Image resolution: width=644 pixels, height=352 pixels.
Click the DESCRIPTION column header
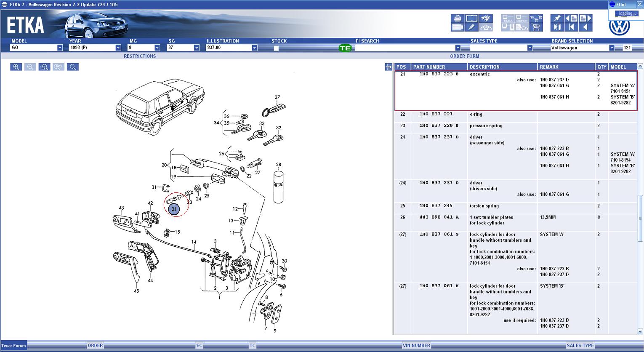(503, 67)
